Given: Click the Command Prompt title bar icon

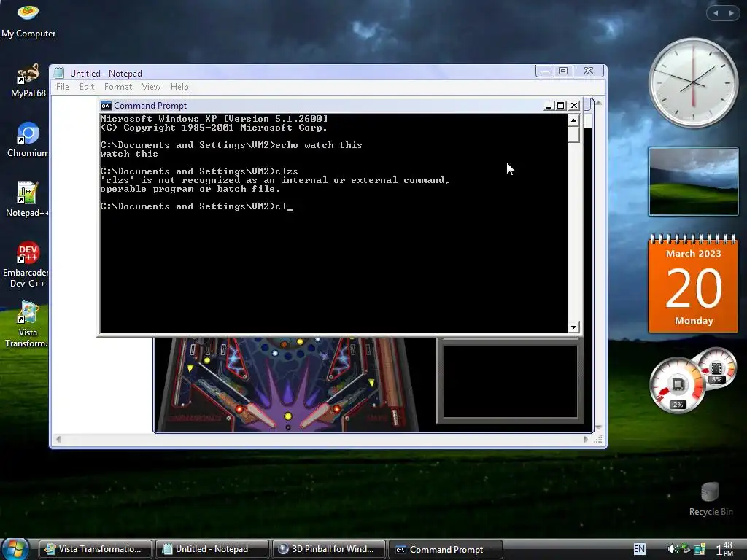Looking at the screenshot, I should [106, 106].
